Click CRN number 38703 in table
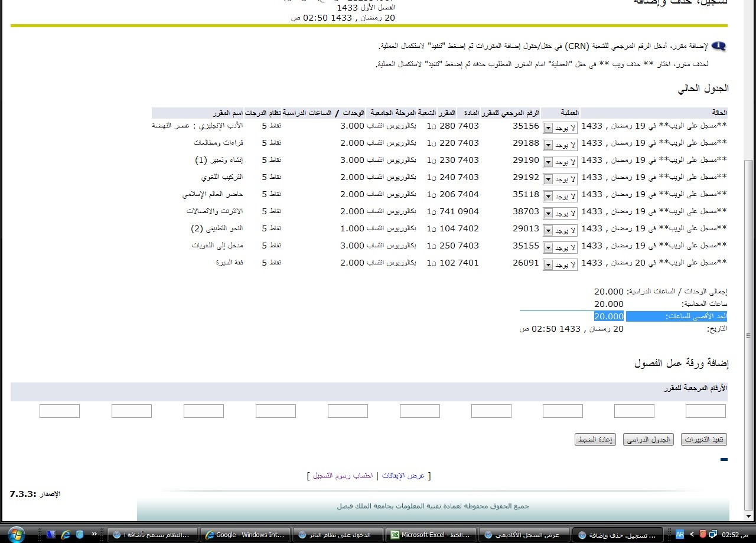 (x=526, y=211)
